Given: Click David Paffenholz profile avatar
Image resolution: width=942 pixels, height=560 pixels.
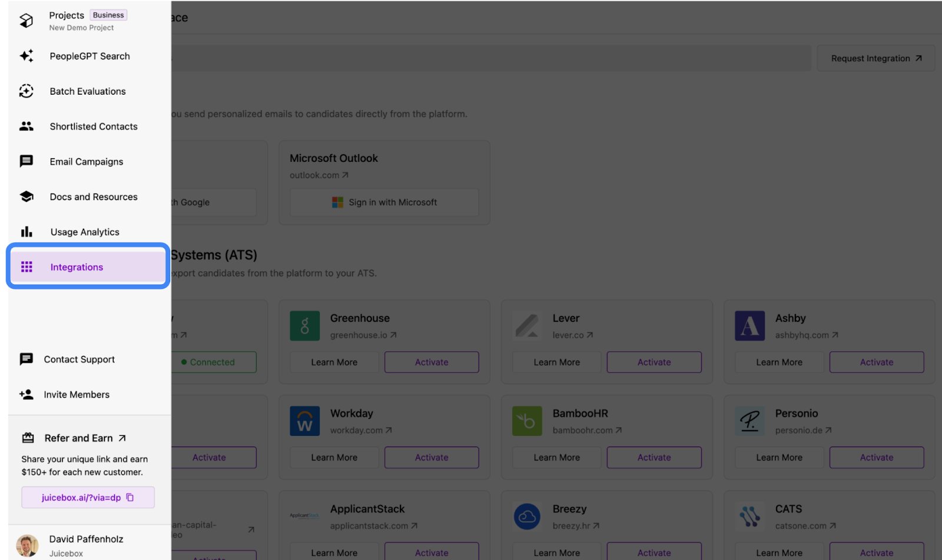Looking at the screenshot, I should (x=27, y=546).
